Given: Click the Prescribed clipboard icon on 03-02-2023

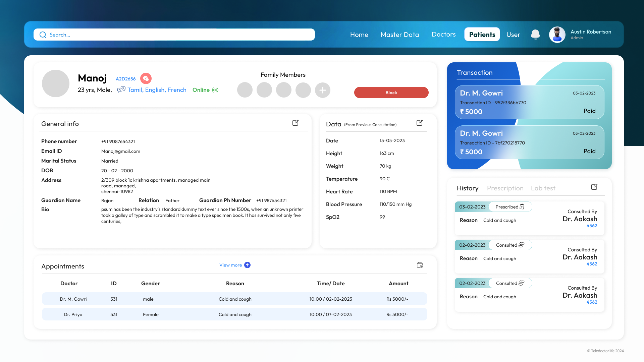Looking at the screenshot, I should (x=522, y=207).
